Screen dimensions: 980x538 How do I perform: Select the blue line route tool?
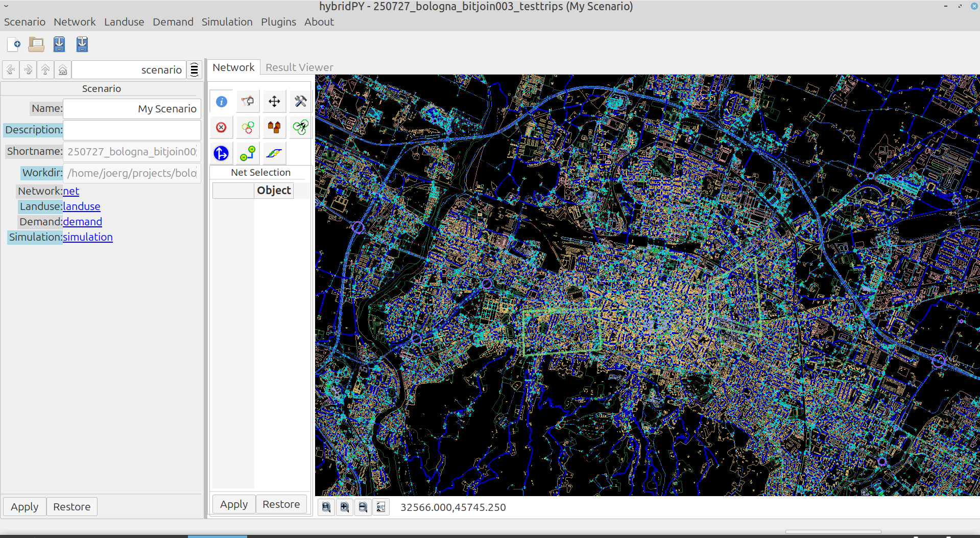(x=274, y=153)
